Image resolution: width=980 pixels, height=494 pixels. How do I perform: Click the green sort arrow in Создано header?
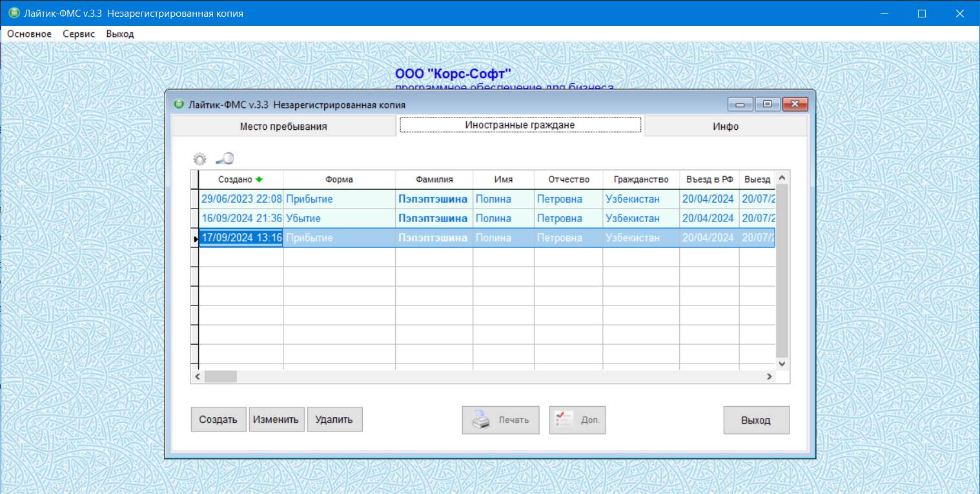coord(260,180)
